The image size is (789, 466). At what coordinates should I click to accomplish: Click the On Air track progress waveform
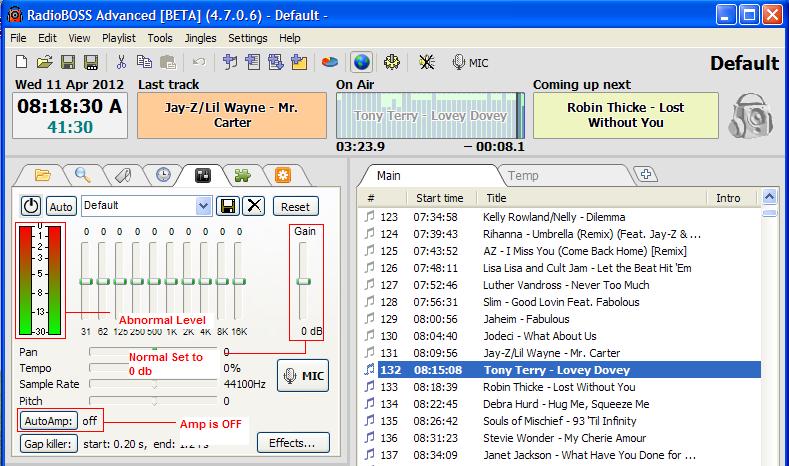coord(430,116)
